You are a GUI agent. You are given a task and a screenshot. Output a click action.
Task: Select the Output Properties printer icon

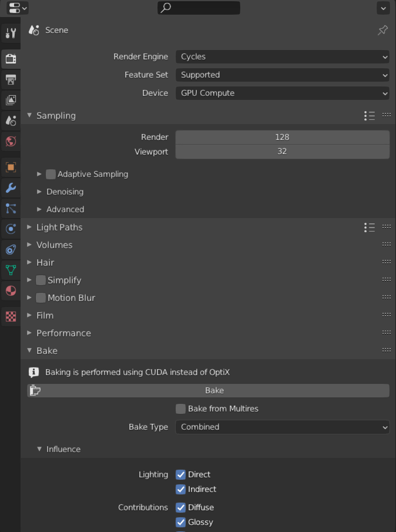(11, 79)
